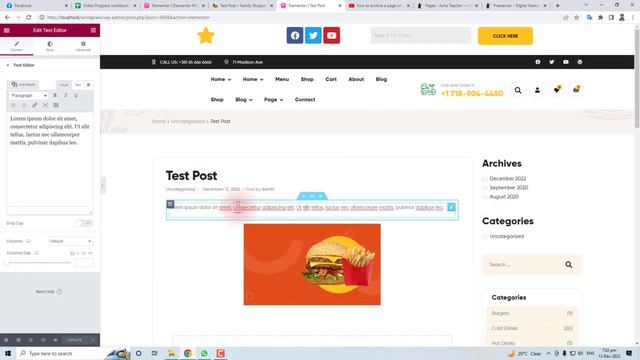Switch to the Content tab
This screenshot has height=360, width=640.
pos(17,46)
